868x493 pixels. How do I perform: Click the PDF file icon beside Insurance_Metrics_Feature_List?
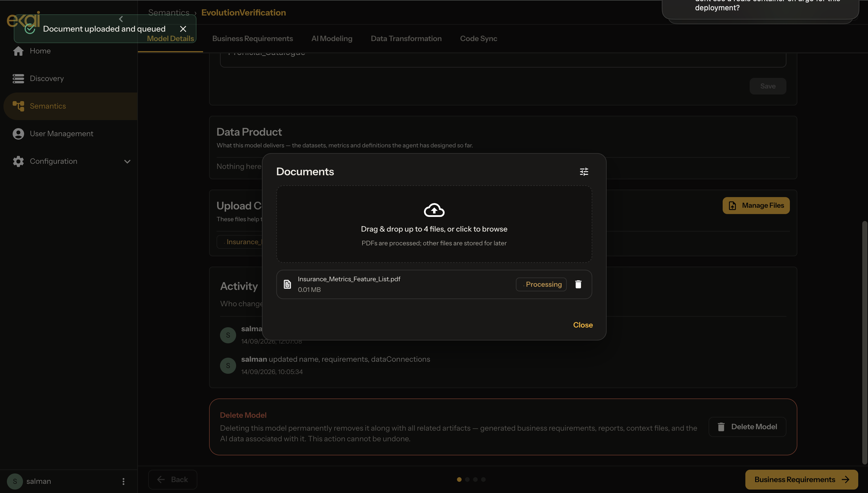click(287, 284)
